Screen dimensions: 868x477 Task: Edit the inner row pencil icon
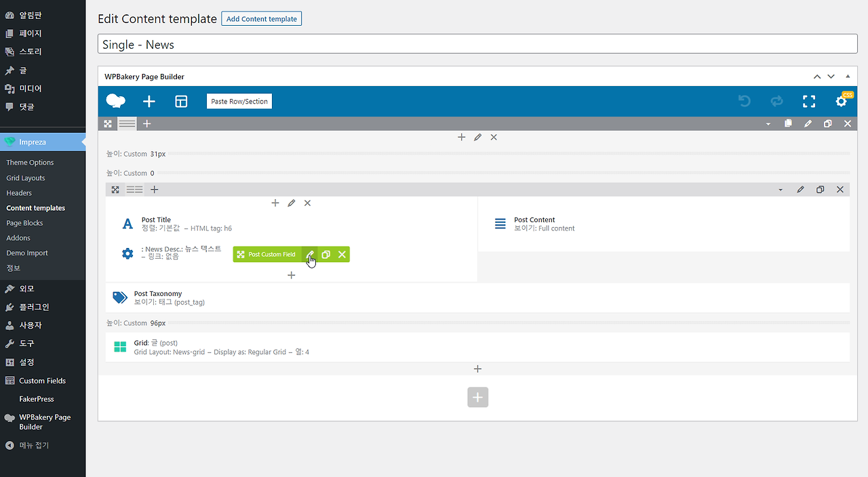click(x=800, y=190)
